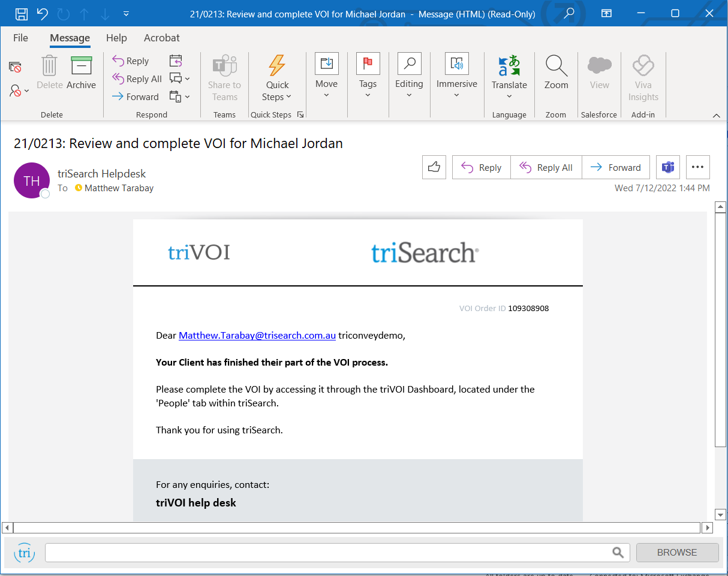Open Immersive Reader
728x576 pixels.
456,75
